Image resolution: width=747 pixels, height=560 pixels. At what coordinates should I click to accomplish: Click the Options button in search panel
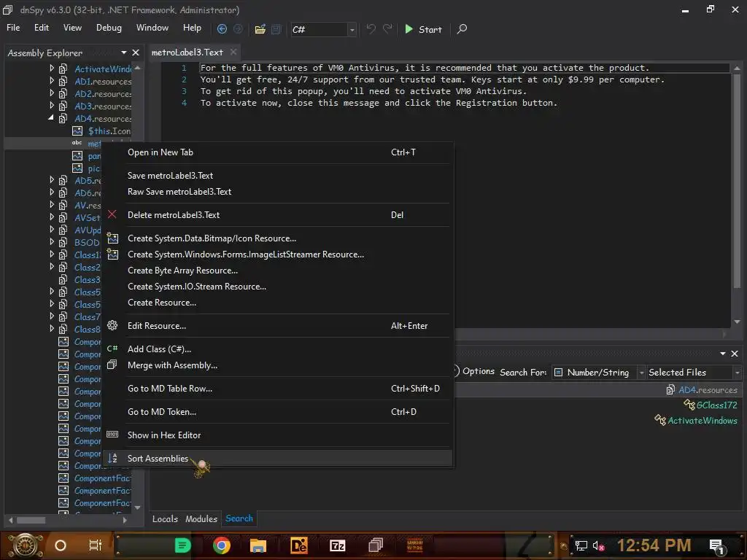(473, 371)
